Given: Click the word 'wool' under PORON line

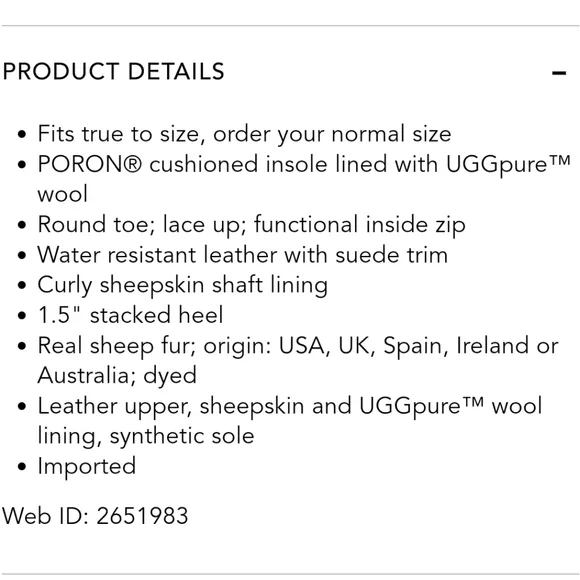Looking at the screenshot, I should click(63, 194).
